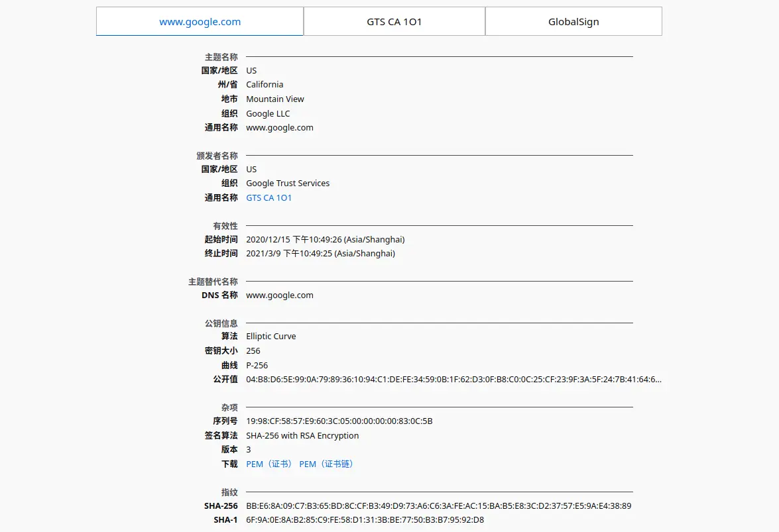Select the serial number value 19:98:CF:58...
This screenshot has width=779, height=532.
[x=339, y=421]
